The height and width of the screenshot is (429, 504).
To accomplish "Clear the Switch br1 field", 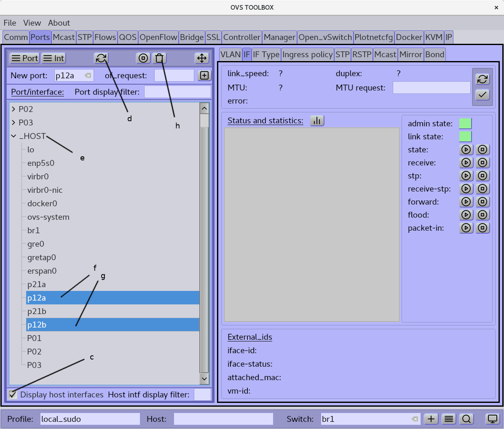I will point(415,419).
